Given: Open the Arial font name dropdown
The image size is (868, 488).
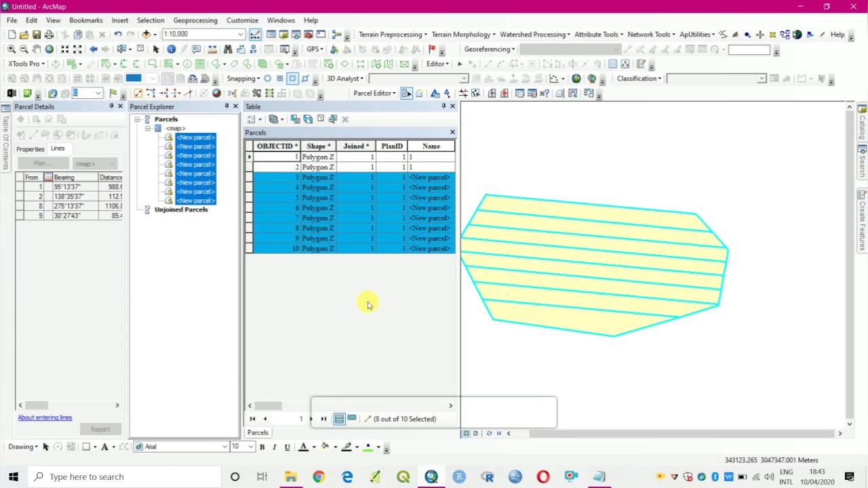Looking at the screenshot, I should [x=224, y=447].
